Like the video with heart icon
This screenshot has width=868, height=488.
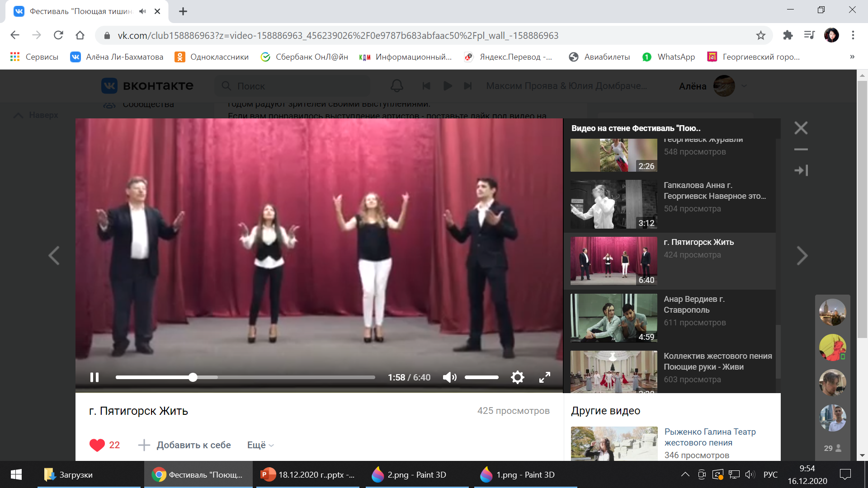[x=97, y=445]
